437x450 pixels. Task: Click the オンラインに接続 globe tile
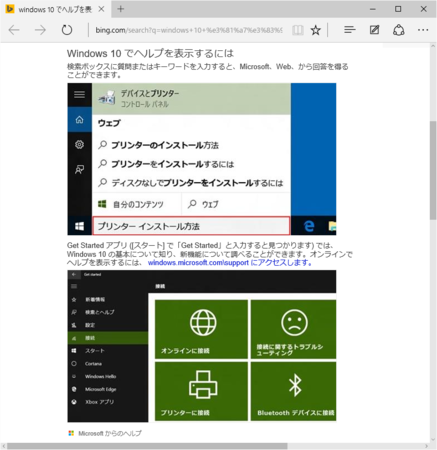201,329
